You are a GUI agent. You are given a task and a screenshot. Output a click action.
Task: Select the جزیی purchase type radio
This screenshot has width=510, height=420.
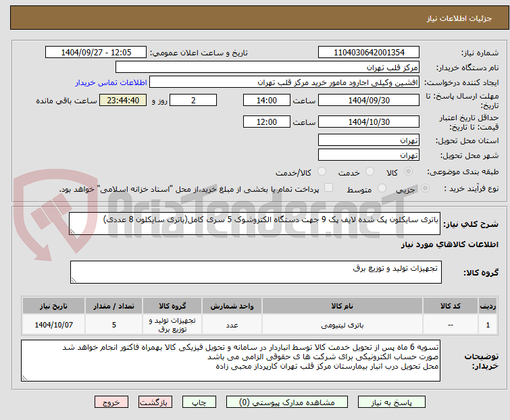(x=425, y=188)
